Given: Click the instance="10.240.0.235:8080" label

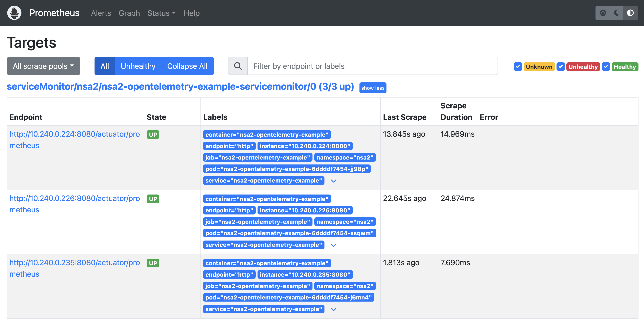Looking at the screenshot, I should point(305,275).
